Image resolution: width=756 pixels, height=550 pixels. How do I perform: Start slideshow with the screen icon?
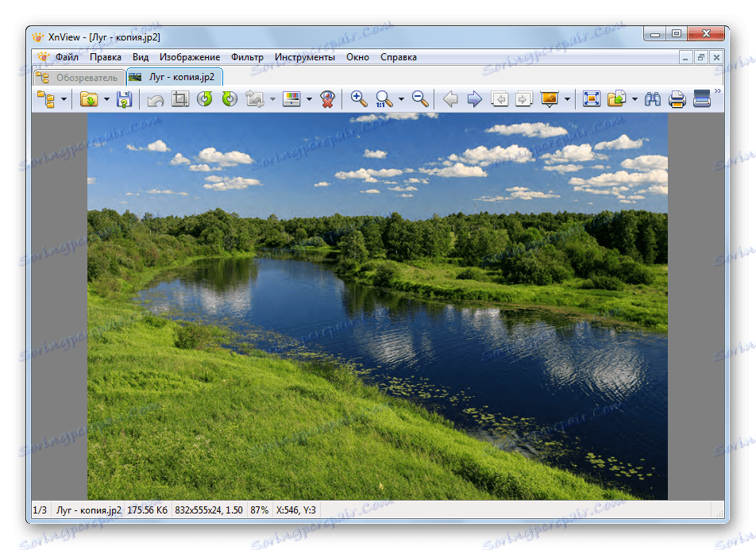[550, 99]
